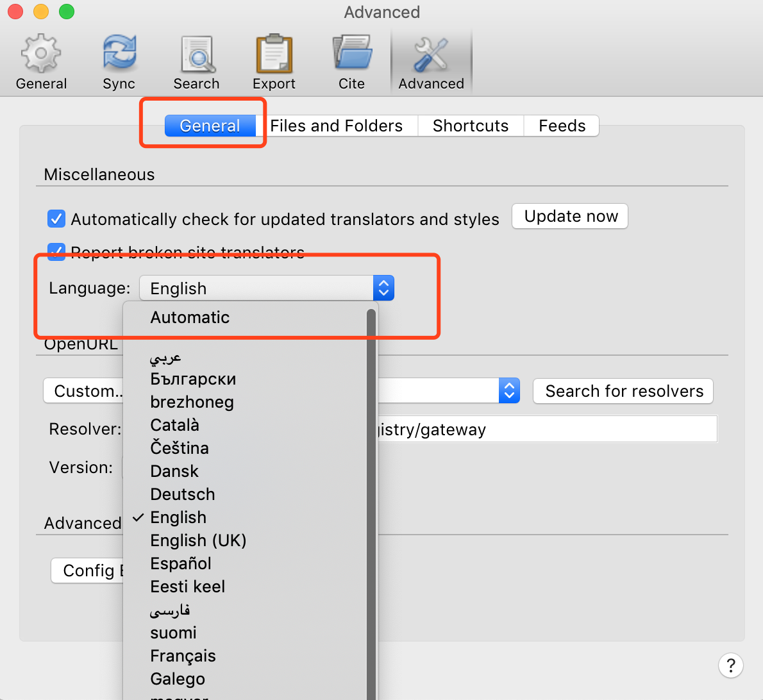This screenshot has height=700, width=763.
Task: Click the Update now button
Action: pos(570,216)
